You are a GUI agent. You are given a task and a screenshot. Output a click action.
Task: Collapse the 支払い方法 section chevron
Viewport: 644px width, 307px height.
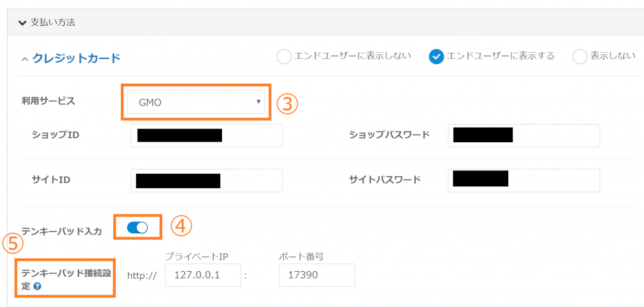tap(23, 23)
